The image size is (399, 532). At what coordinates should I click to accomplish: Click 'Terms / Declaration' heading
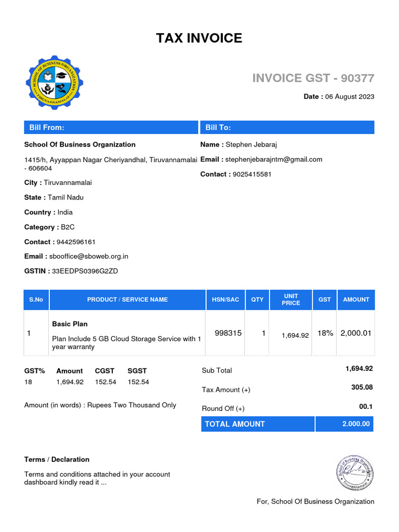(x=57, y=459)
